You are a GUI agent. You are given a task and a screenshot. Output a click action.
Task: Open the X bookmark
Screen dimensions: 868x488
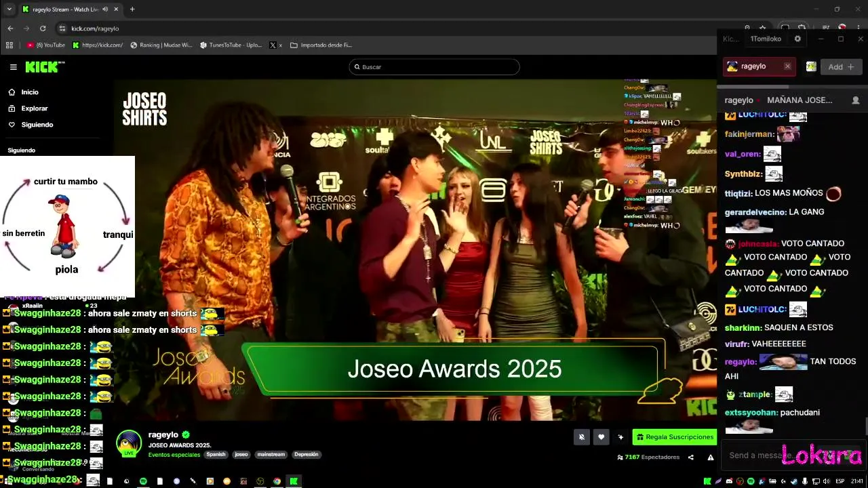pyautogui.click(x=276, y=45)
